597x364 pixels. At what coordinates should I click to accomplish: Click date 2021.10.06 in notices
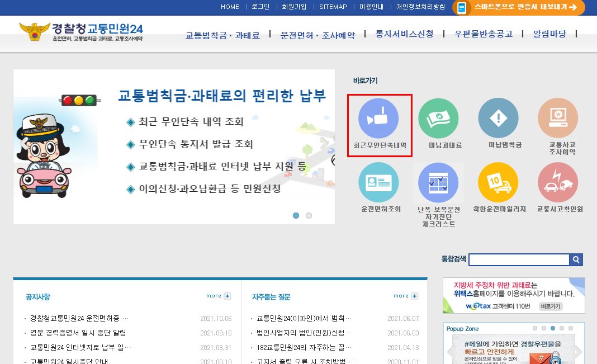[216, 318]
